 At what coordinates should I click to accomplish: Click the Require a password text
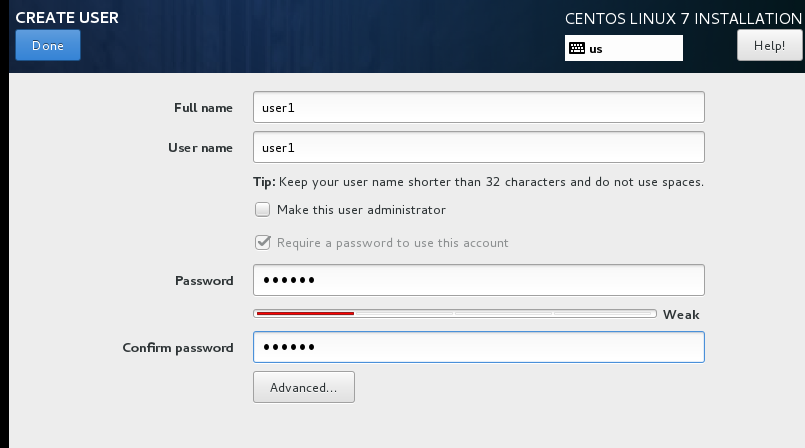pos(392,243)
